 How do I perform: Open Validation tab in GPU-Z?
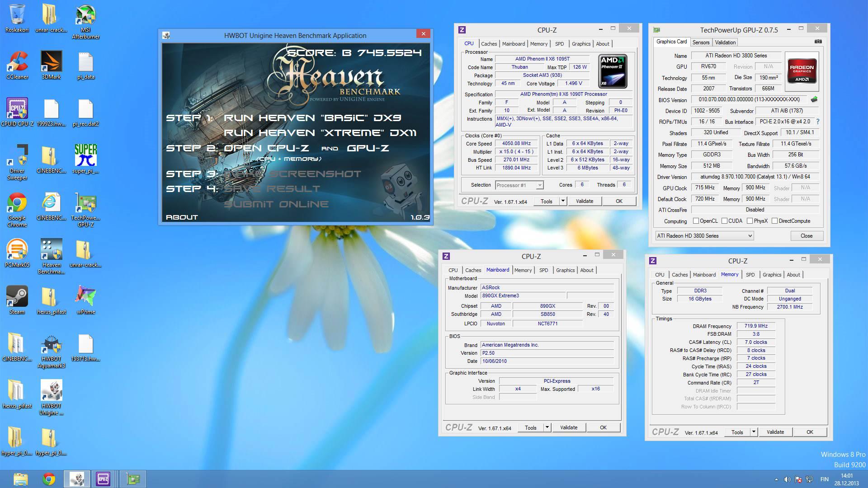click(725, 42)
